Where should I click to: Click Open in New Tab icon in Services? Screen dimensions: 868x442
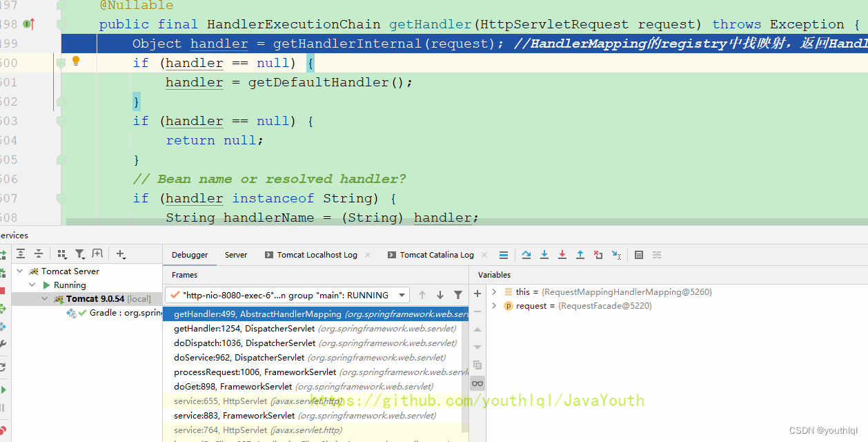point(97,254)
